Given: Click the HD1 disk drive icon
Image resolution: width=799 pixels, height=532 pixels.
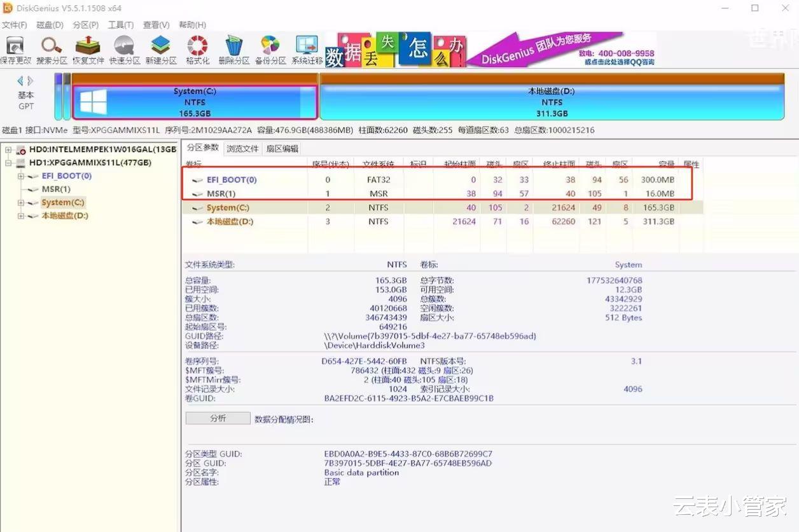Looking at the screenshot, I should click(21, 163).
